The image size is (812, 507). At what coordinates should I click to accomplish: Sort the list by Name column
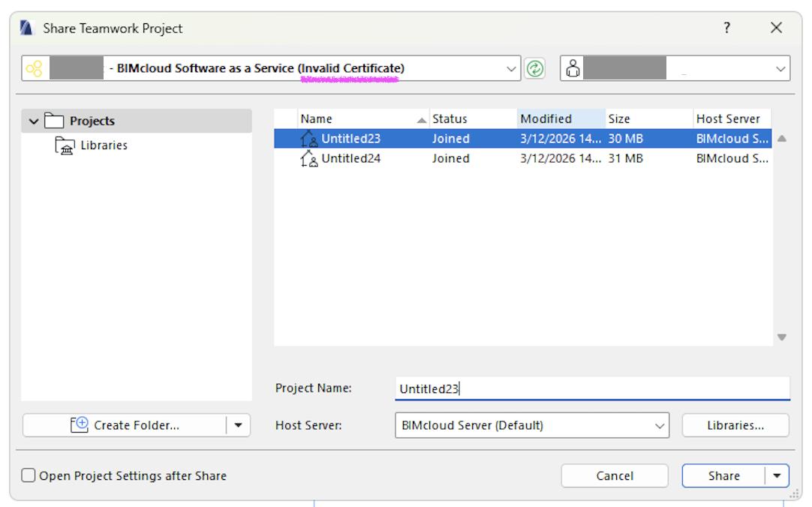pos(363,119)
